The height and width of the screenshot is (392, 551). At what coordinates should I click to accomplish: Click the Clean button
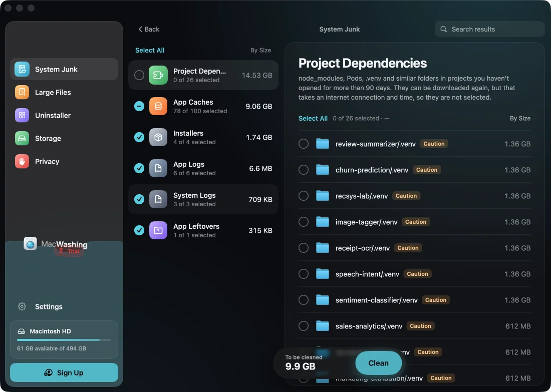click(x=379, y=363)
